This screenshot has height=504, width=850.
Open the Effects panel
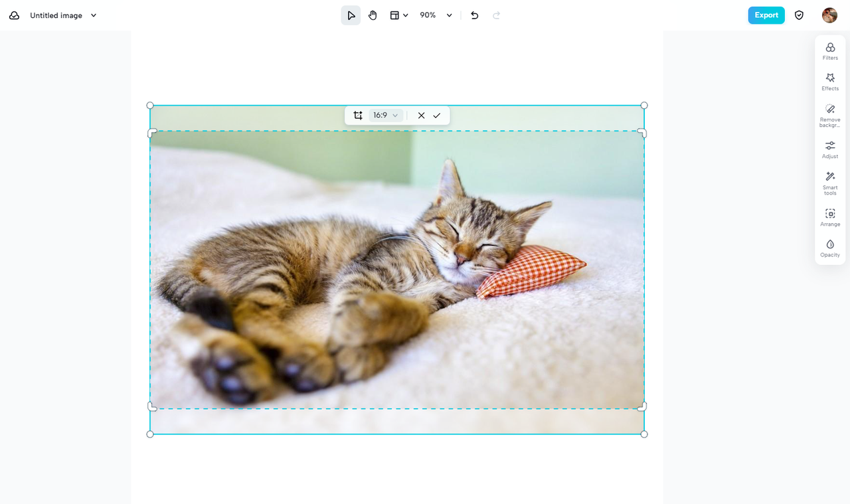[x=829, y=81]
